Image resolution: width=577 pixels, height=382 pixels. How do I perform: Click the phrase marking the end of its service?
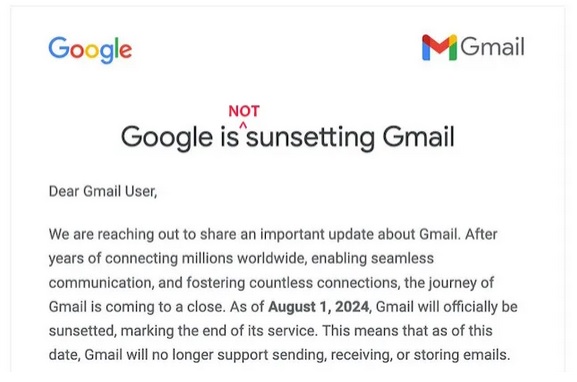(219, 331)
